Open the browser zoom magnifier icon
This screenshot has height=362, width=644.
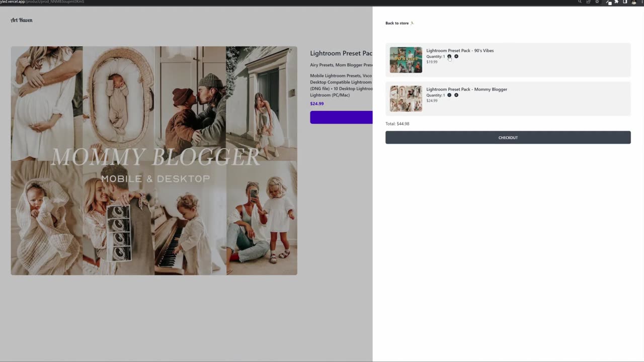pyautogui.click(x=580, y=2)
